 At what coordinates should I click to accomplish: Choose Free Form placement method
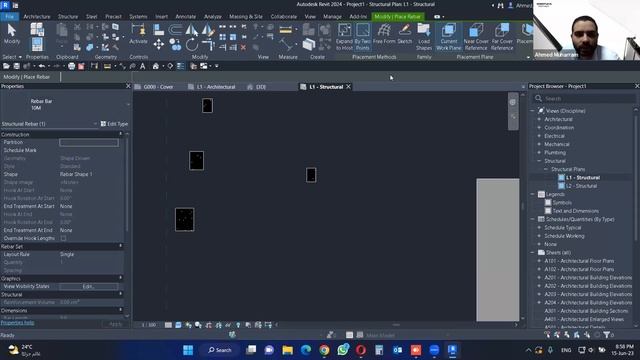[384, 34]
